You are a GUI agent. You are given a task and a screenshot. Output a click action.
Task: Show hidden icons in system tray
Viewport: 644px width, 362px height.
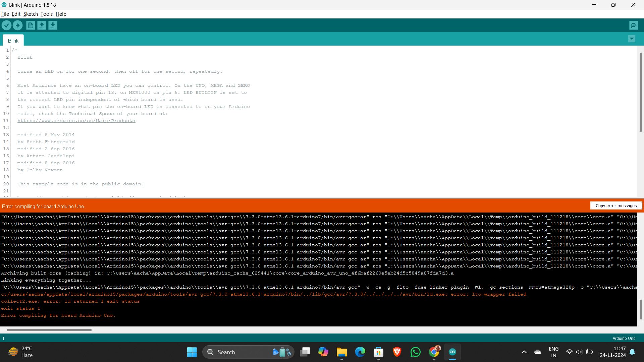(524, 352)
